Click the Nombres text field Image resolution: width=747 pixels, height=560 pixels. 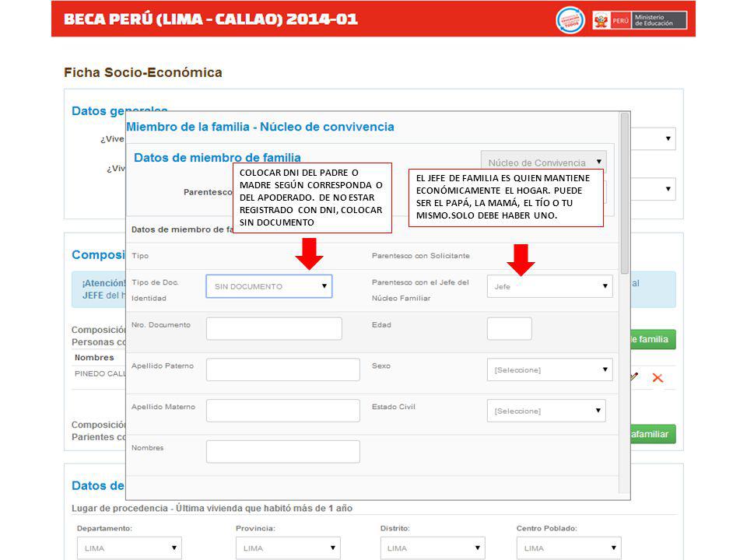pos(283,451)
